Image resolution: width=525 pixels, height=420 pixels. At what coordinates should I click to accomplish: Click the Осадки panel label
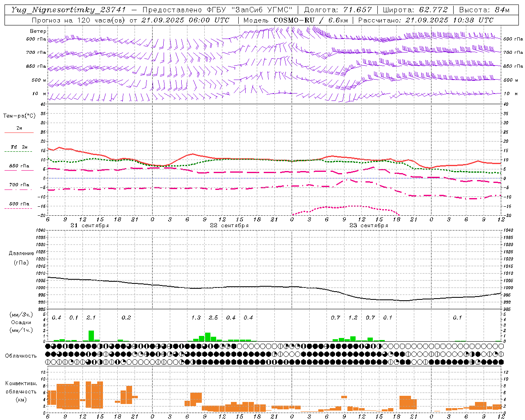21,322
